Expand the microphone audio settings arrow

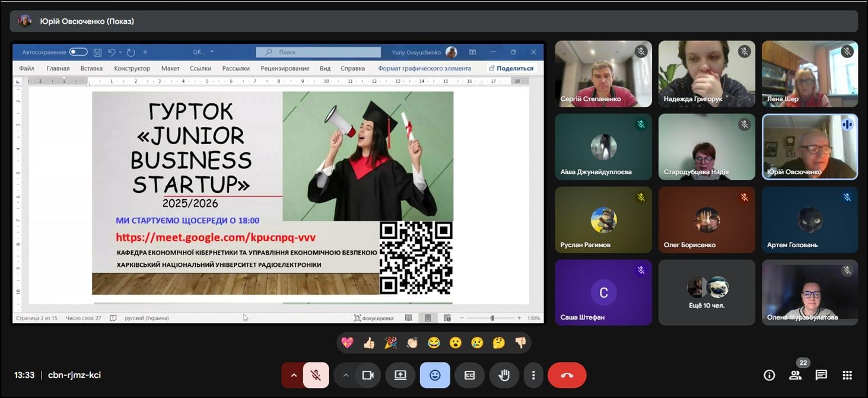pos(293,375)
